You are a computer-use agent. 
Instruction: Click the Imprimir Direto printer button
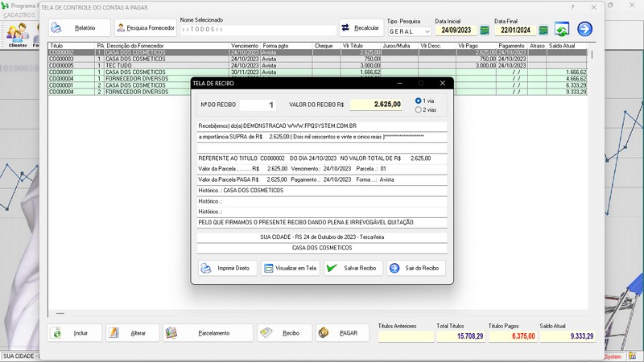point(227,268)
